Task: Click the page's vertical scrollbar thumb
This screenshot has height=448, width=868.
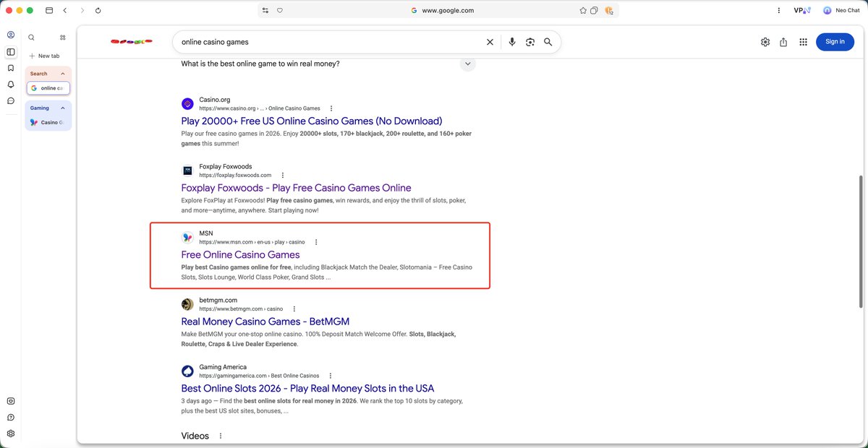Action: tap(860, 242)
